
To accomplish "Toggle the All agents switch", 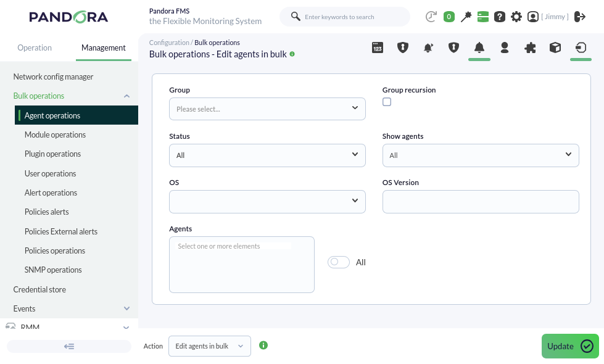I will click(x=339, y=262).
